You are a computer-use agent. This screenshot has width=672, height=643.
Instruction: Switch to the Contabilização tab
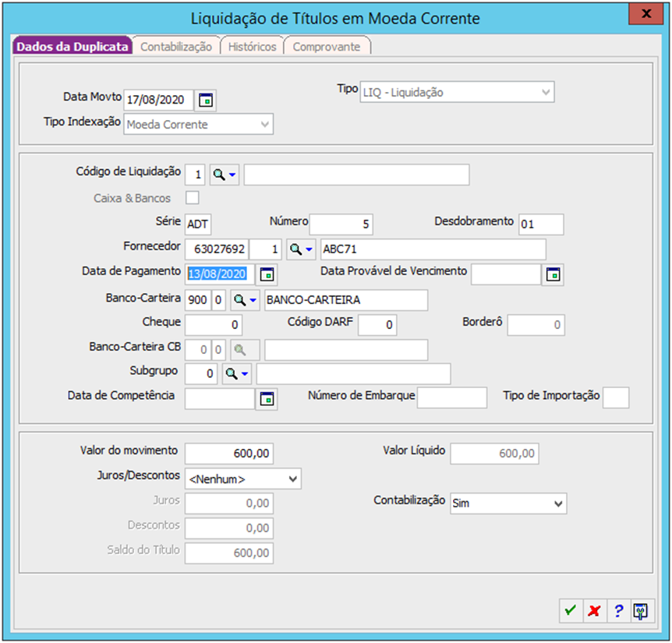[176, 46]
